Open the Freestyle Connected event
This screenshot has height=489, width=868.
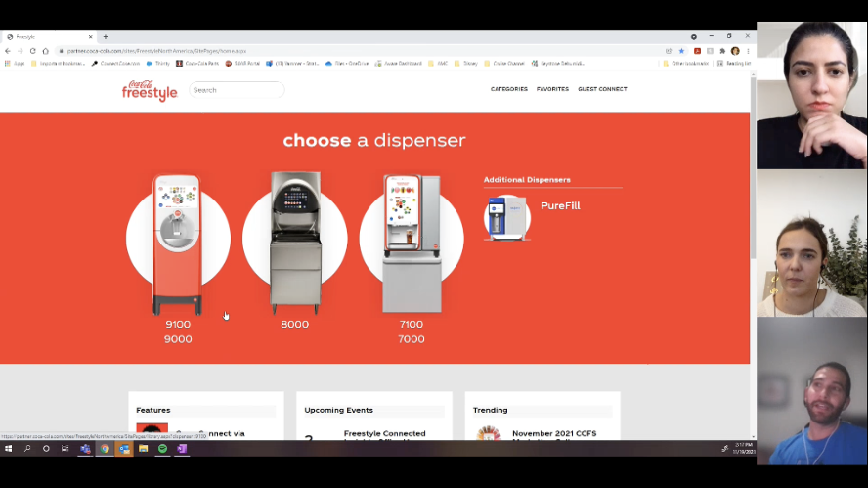pos(385,435)
